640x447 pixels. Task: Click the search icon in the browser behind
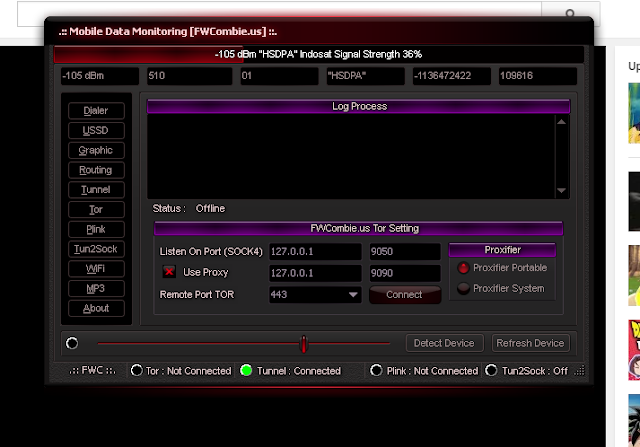(x=570, y=13)
